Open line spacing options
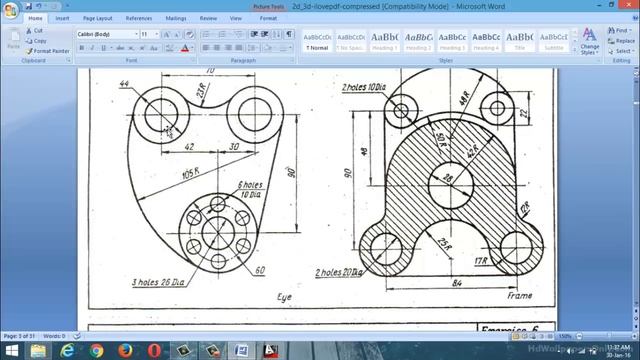Viewport: 640px width, 360px height. 253,48
